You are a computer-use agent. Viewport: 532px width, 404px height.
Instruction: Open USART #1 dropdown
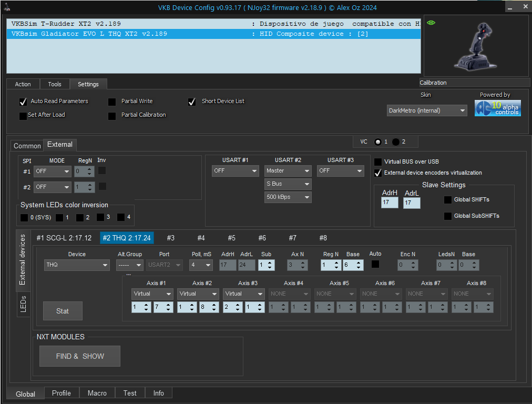pos(235,171)
